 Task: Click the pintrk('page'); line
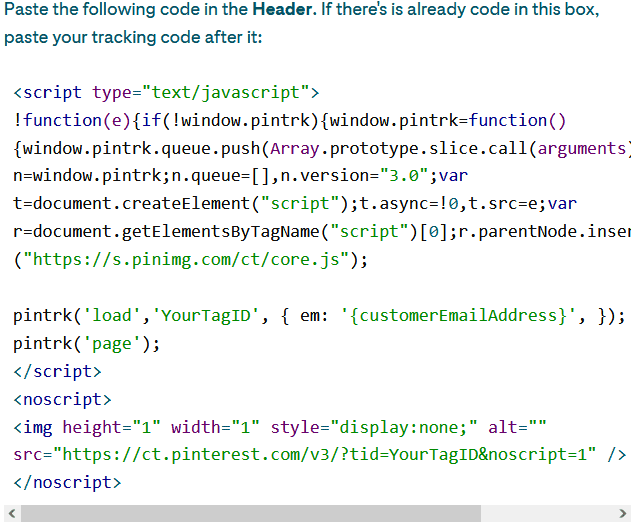86,344
